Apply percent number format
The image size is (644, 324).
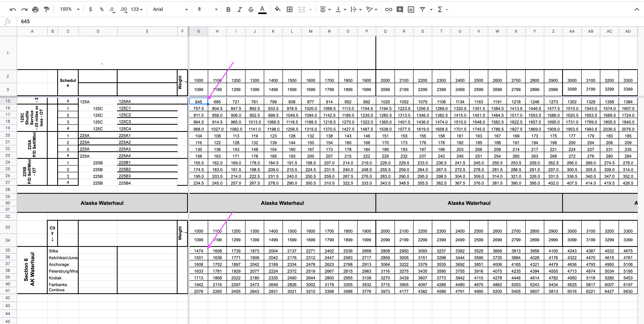[102, 10]
